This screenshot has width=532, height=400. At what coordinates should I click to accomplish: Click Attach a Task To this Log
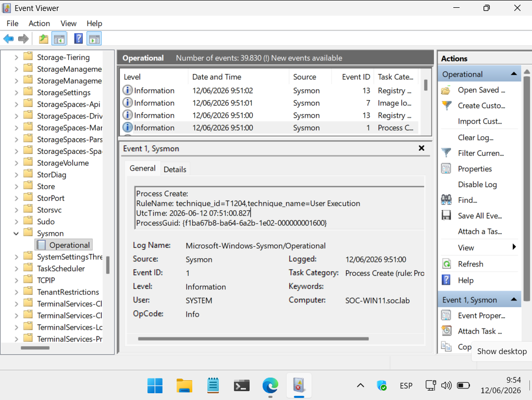[480, 231]
